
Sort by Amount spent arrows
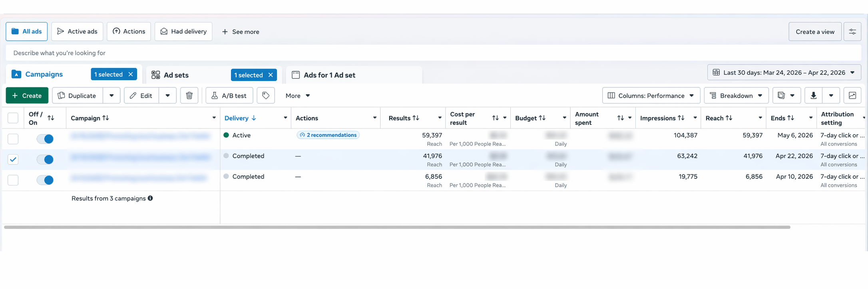pos(620,118)
